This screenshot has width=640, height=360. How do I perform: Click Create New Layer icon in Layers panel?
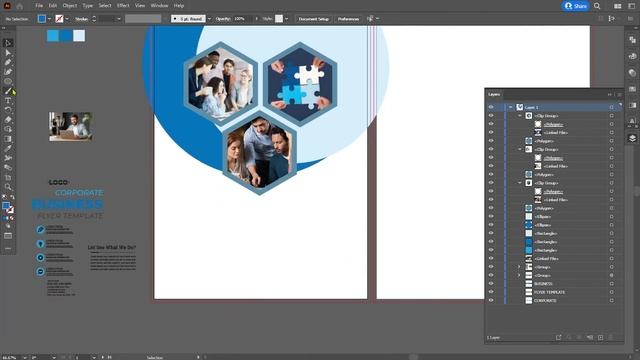pyautogui.click(x=600, y=338)
